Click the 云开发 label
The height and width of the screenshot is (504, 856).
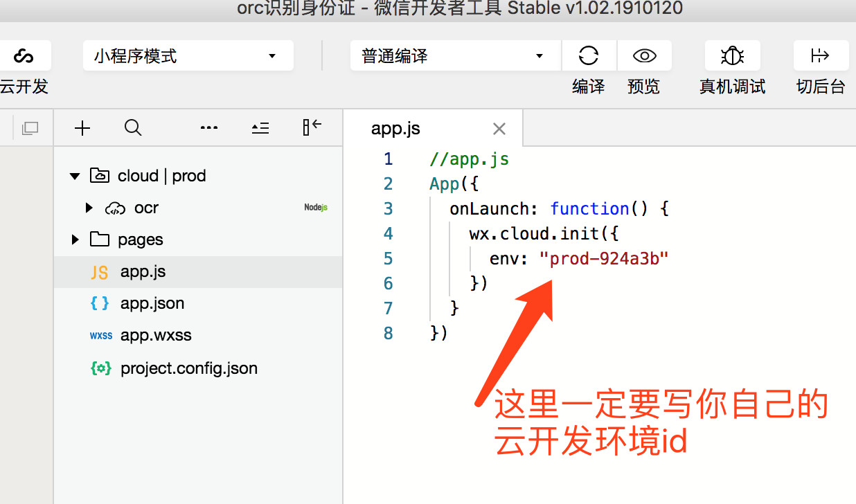pos(24,87)
